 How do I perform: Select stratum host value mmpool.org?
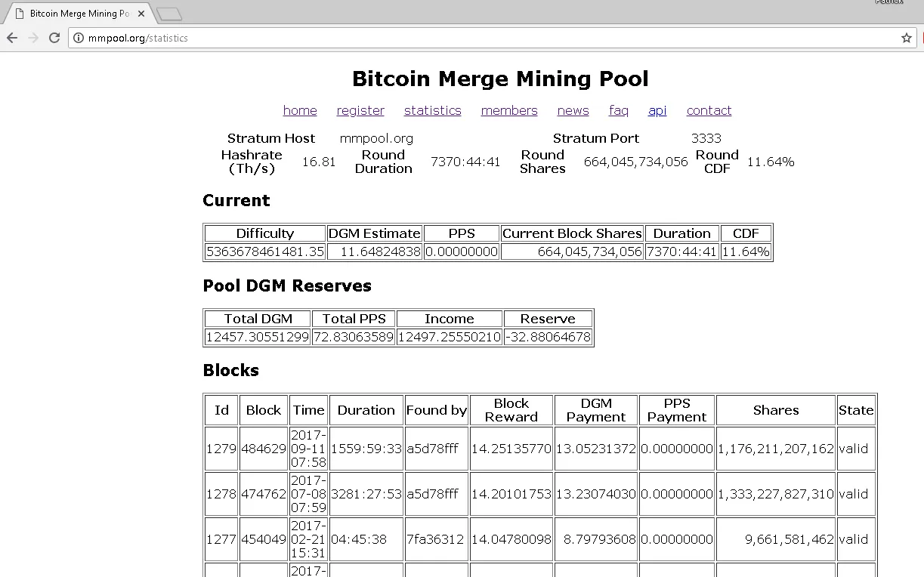[x=376, y=138]
